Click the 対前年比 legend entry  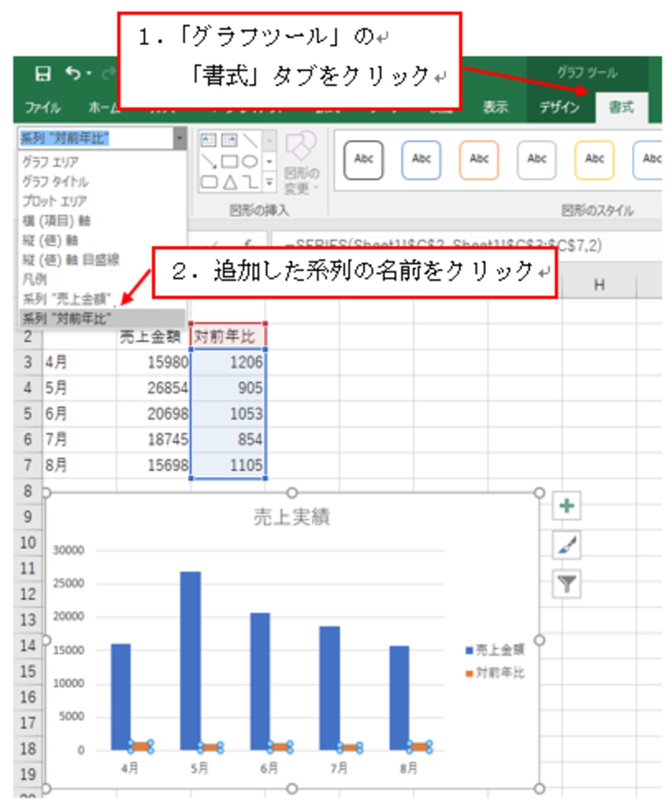[495, 672]
